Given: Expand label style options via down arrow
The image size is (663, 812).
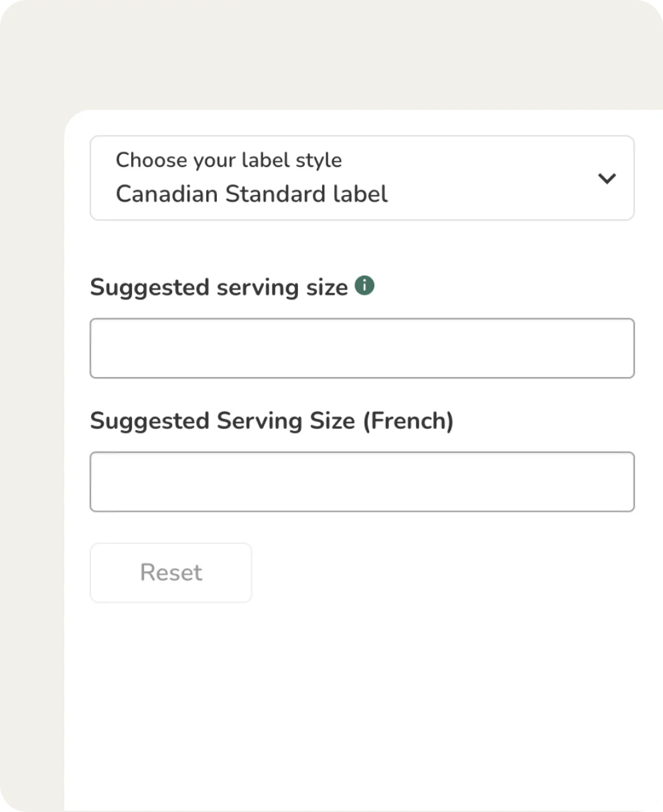Looking at the screenshot, I should click(607, 179).
